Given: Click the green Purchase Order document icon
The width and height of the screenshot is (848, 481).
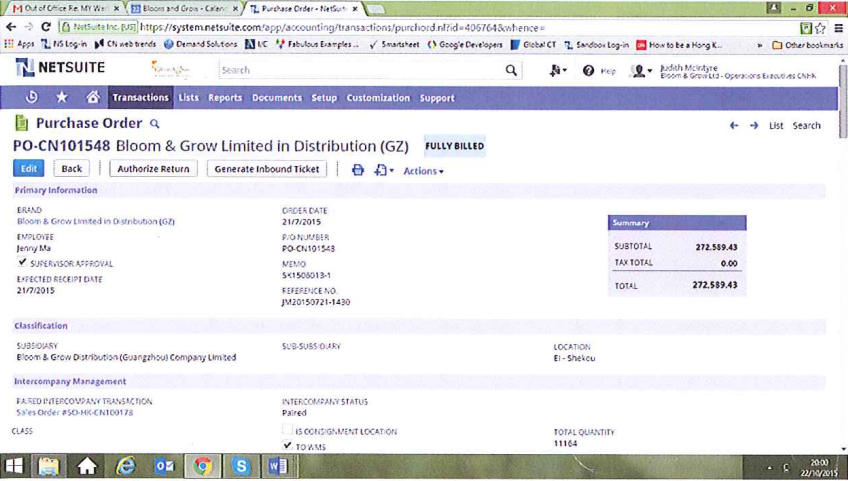Looking at the screenshot, I should tap(21, 123).
